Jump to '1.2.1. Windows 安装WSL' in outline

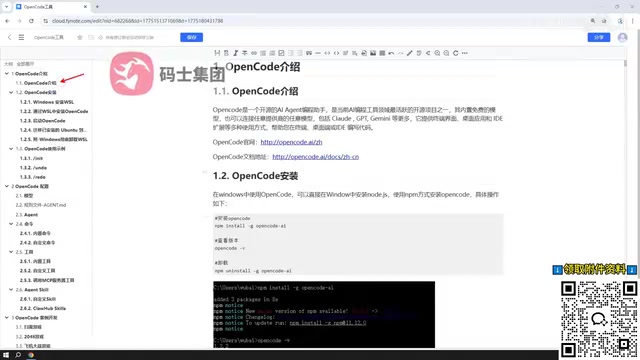(47, 102)
